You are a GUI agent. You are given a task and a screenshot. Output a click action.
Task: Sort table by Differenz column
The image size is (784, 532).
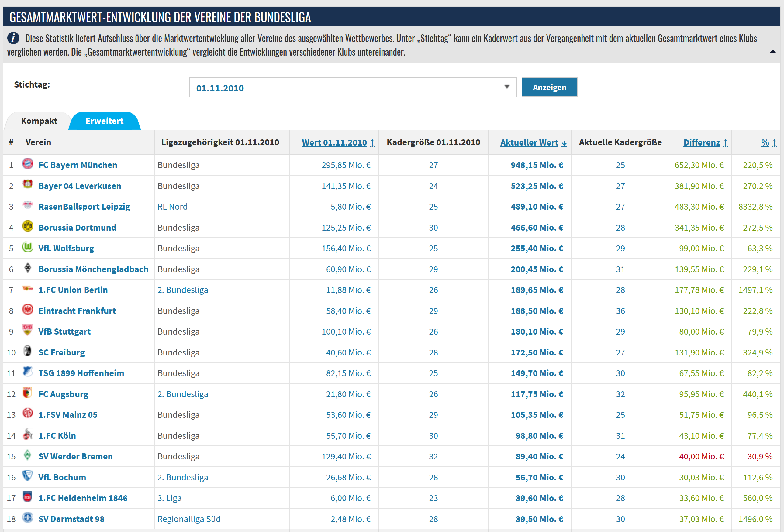pyautogui.click(x=705, y=142)
